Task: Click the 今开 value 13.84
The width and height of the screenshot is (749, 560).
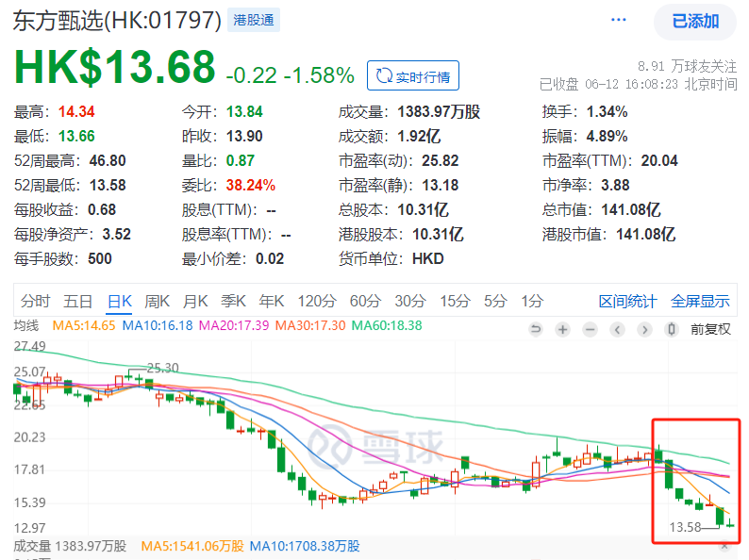Action: tap(244, 111)
